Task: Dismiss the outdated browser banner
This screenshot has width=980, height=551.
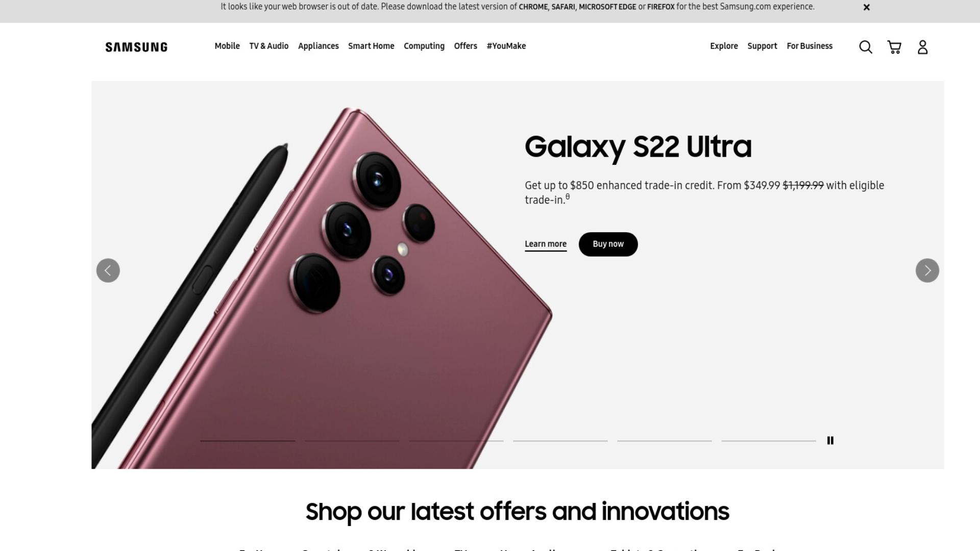Action: click(x=866, y=7)
